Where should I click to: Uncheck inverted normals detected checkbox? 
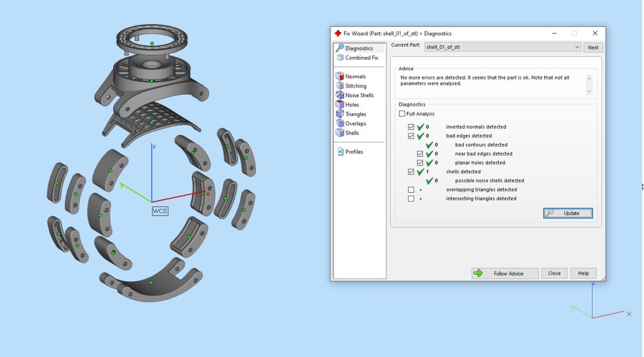(411, 127)
